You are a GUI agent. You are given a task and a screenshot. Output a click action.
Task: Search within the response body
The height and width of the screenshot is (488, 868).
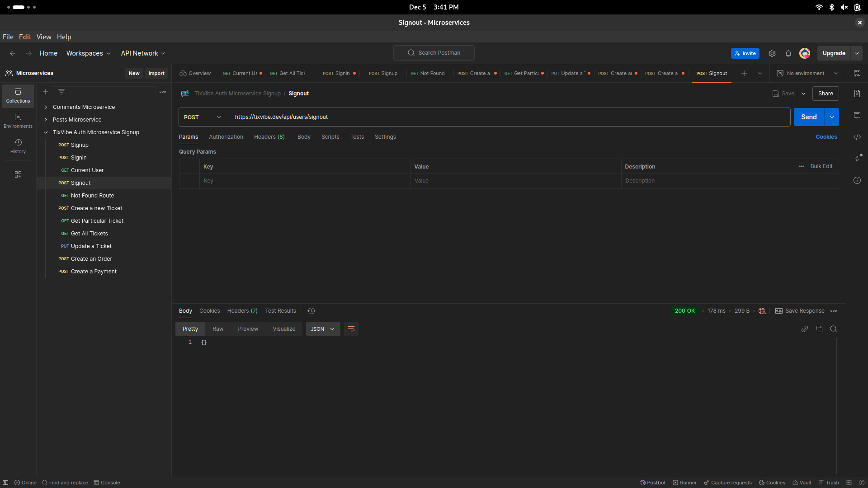click(x=834, y=329)
